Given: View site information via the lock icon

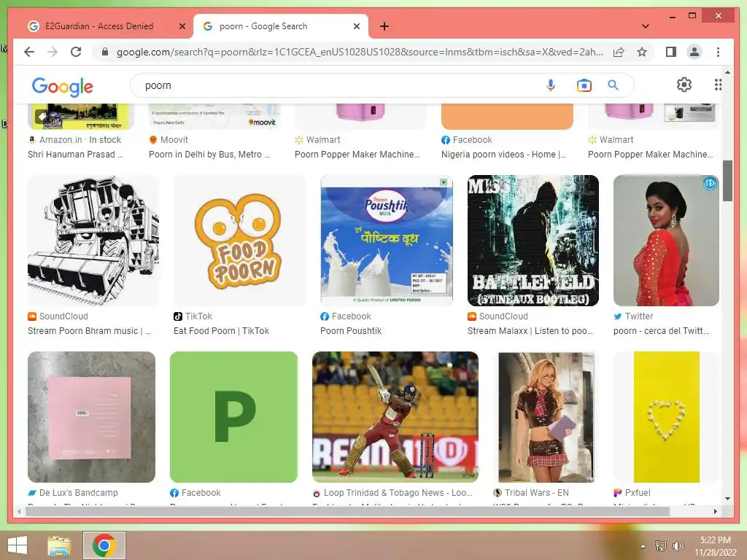Looking at the screenshot, I should point(105,52).
